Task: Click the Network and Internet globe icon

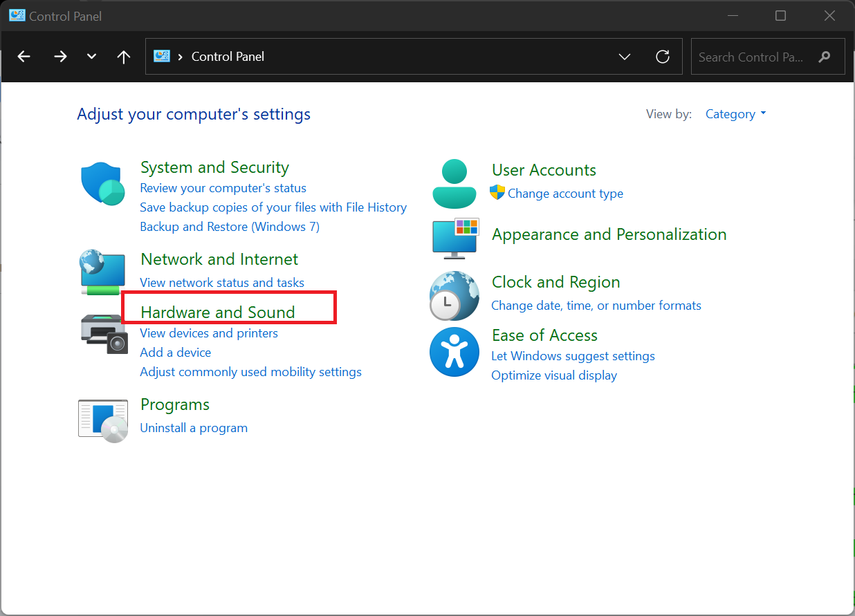Action: click(x=102, y=272)
